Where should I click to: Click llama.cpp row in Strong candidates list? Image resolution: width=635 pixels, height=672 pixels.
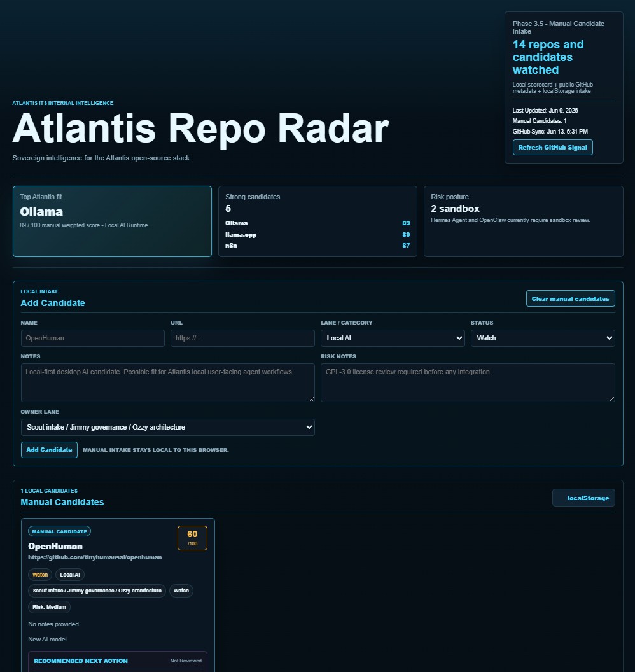(317, 234)
